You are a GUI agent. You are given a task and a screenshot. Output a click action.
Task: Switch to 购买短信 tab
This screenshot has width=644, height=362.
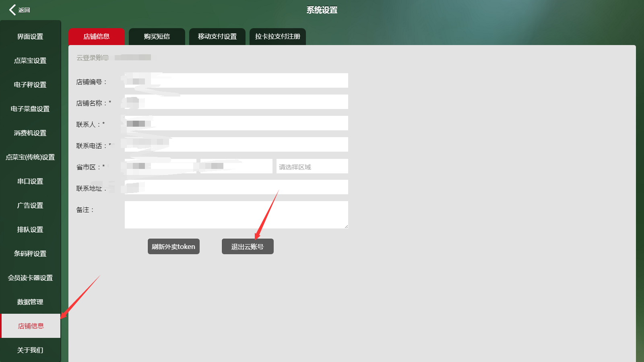(x=157, y=37)
